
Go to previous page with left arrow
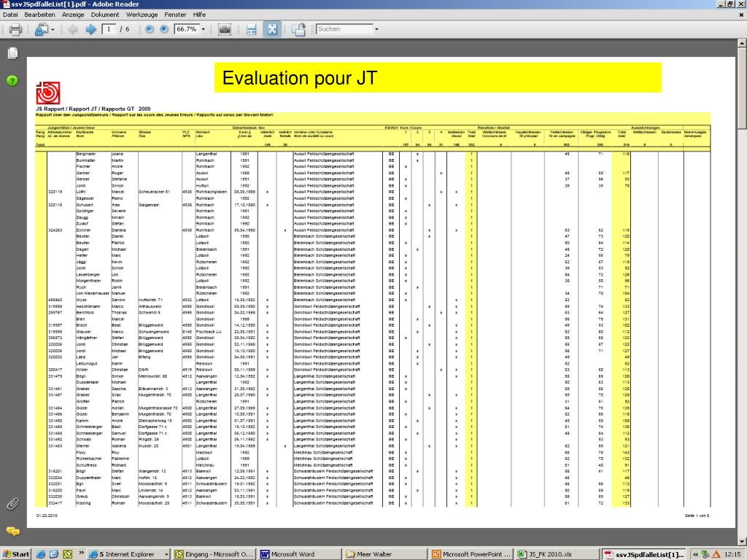[72, 29]
